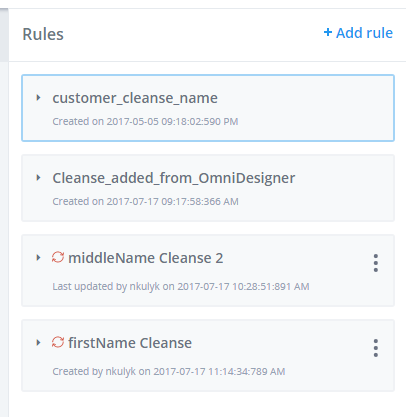Click the Last updated by nkulyk text
406x417 pixels.
(x=106, y=286)
